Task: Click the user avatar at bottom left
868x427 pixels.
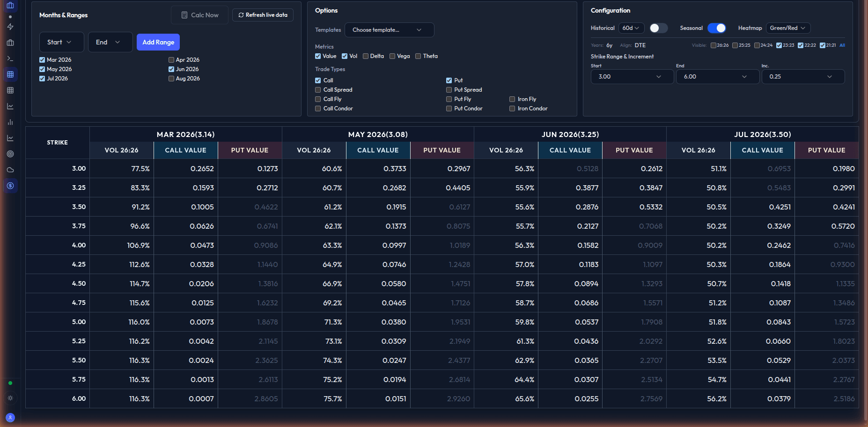Action: [x=10, y=418]
